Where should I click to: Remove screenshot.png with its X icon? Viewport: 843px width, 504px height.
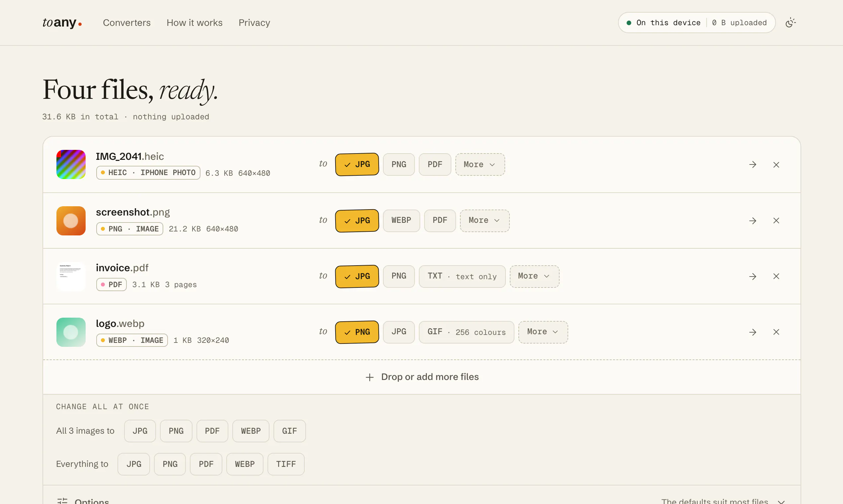tap(776, 221)
